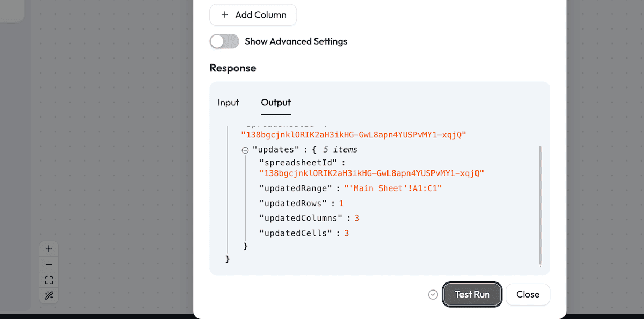The width and height of the screenshot is (644, 319).
Task: Select the Output tab
Action: [x=276, y=102]
